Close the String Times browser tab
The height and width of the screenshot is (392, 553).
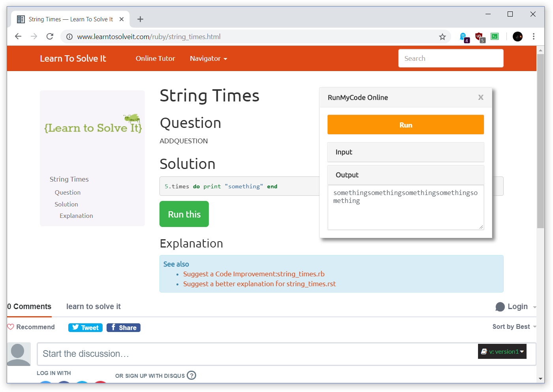pyautogui.click(x=122, y=19)
